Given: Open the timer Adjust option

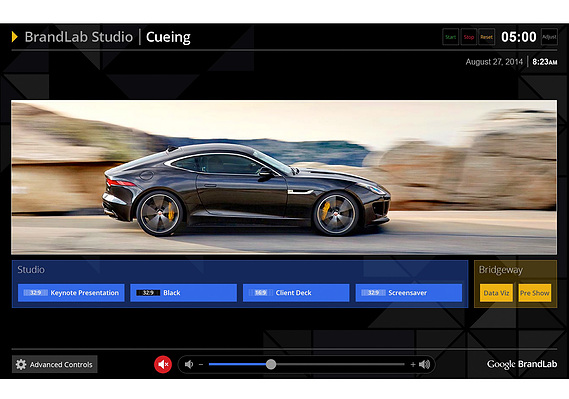Looking at the screenshot, I should 549,37.
